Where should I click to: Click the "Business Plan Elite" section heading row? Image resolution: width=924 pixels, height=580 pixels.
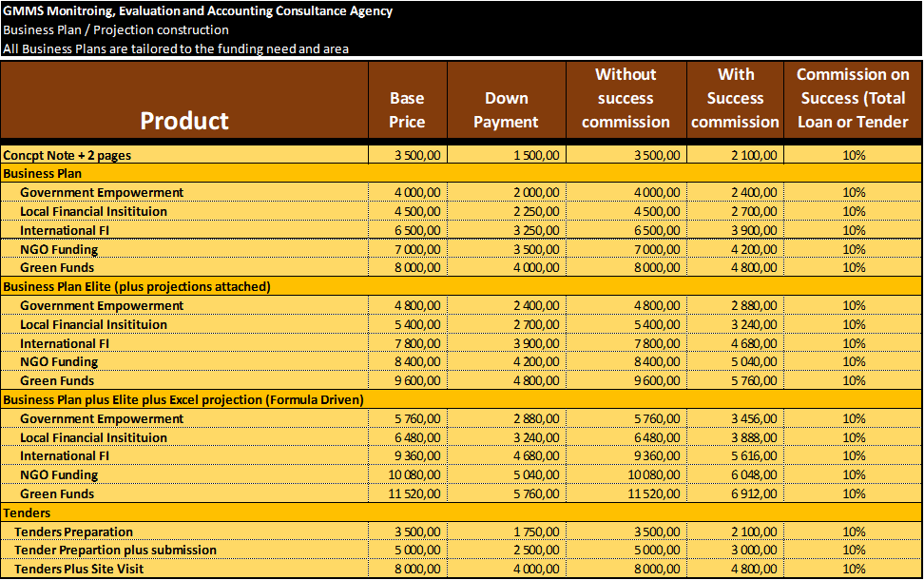[x=137, y=286]
